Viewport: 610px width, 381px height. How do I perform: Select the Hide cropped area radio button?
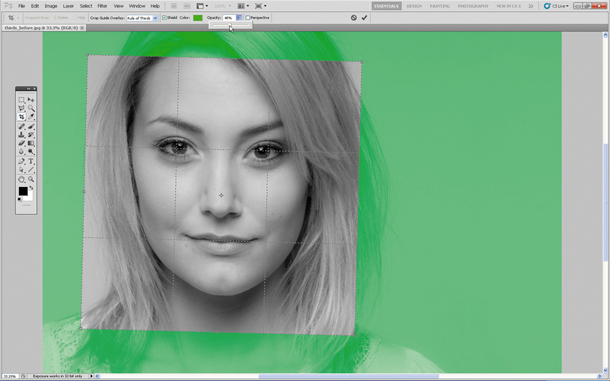coord(75,18)
